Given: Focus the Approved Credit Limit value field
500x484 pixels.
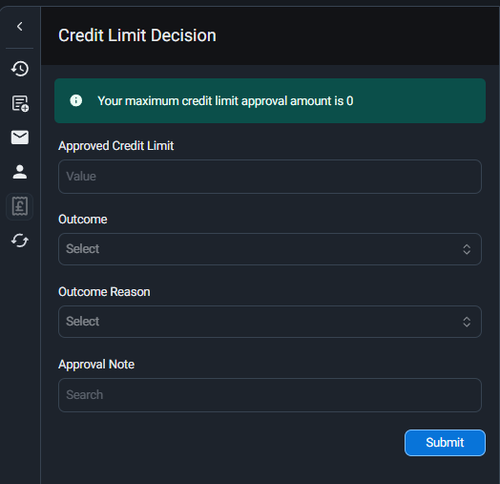Looking at the screenshot, I should coord(270,176).
